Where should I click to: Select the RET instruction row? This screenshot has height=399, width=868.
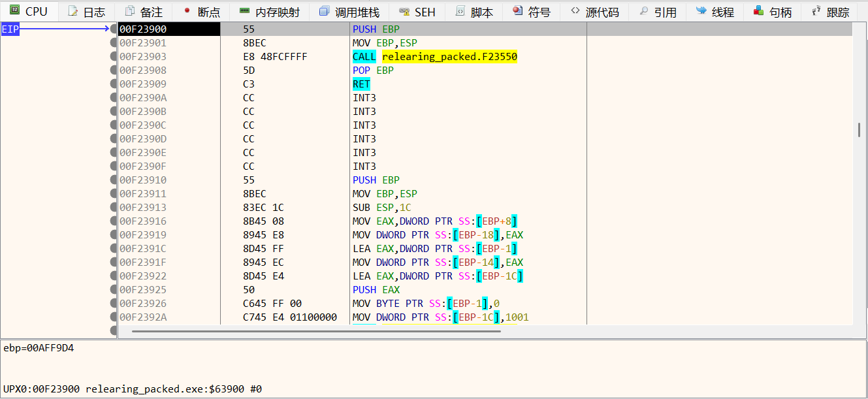[x=361, y=84]
